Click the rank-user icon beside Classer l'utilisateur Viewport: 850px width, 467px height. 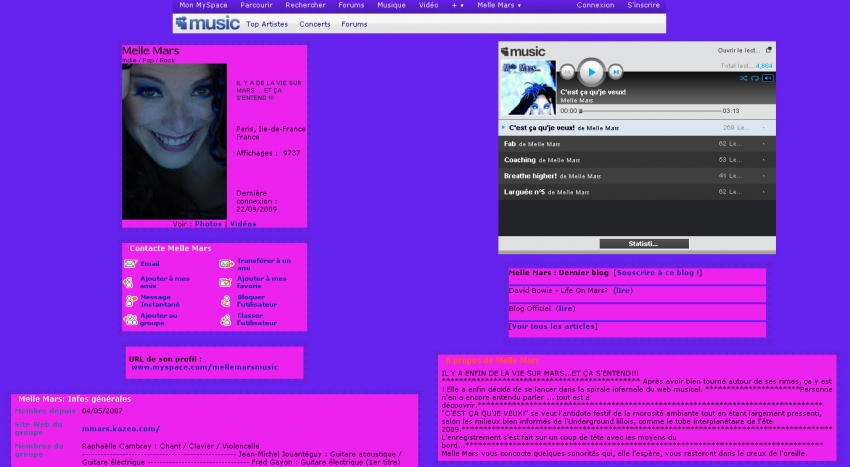[226, 320]
